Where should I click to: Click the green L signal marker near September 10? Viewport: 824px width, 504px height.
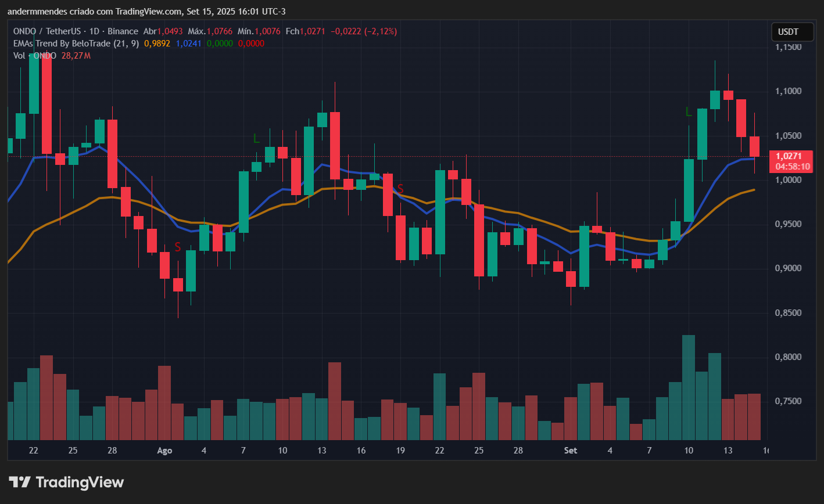pos(689,112)
